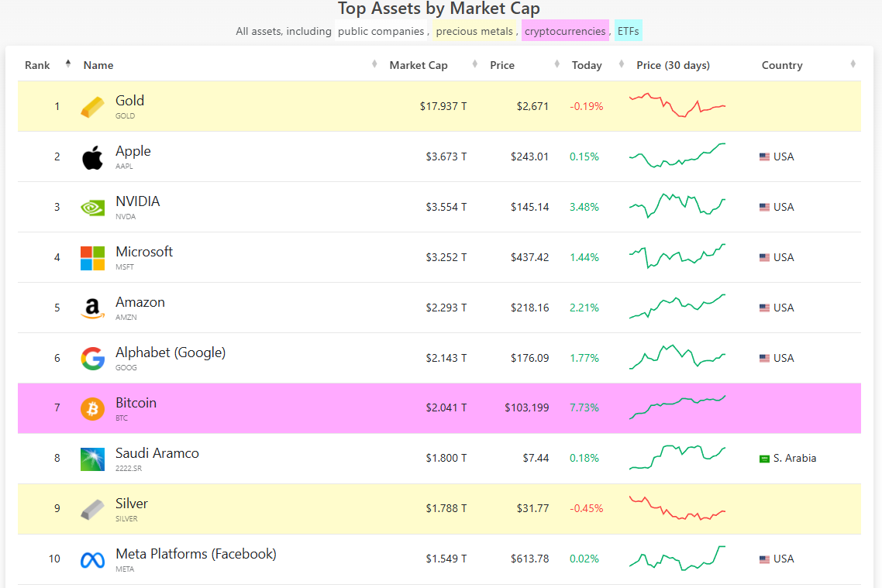Open the Apple company page
882x588 pixels.
133,151
